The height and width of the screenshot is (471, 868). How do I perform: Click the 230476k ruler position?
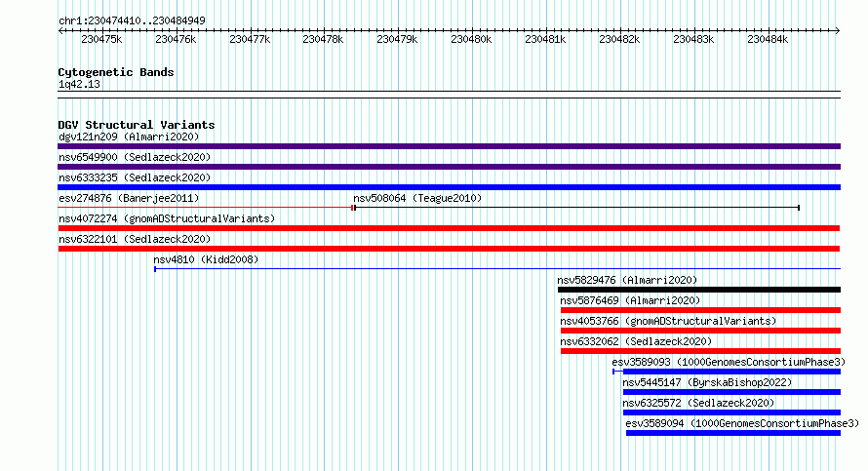(176, 39)
